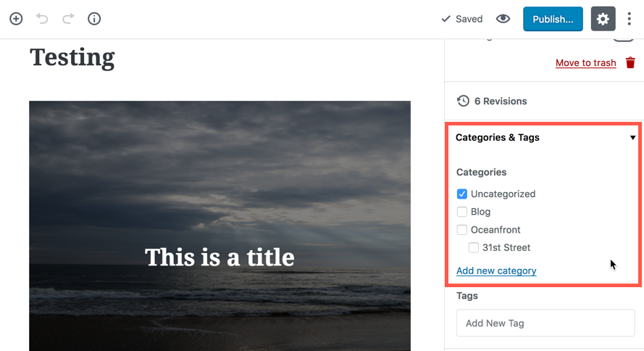Preview the post with the eye icon

click(503, 19)
